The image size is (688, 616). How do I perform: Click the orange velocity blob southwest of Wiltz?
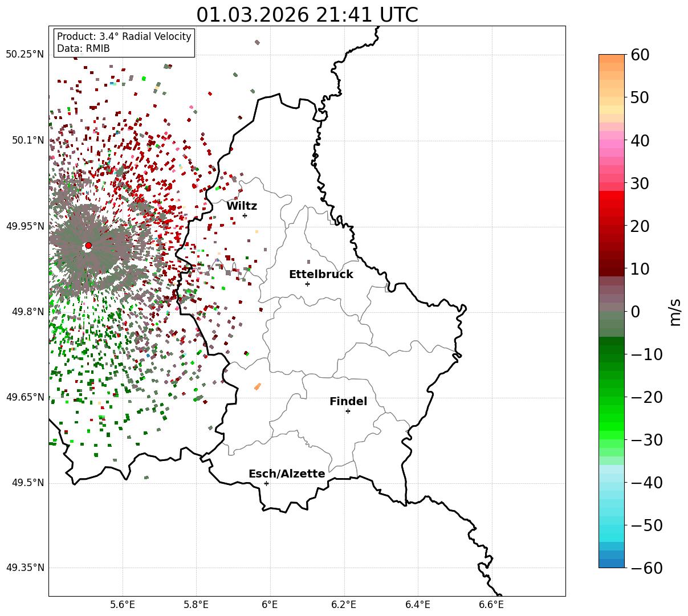click(x=258, y=386)
